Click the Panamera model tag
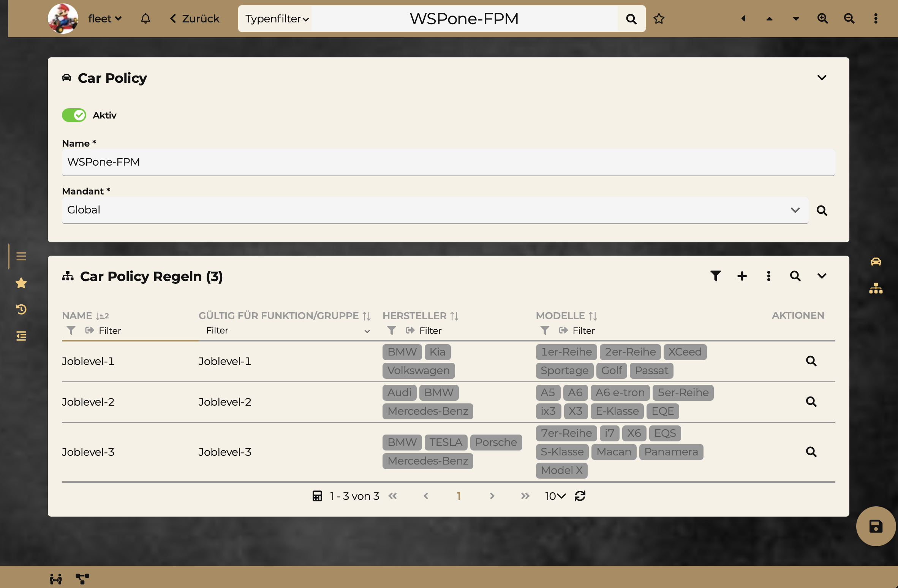This screenshot has width=898, height=588. coord(671,452)
